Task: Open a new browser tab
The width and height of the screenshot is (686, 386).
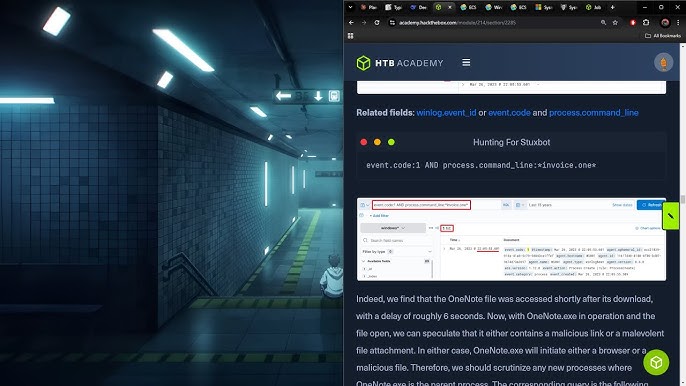Action: pos(612,7)
